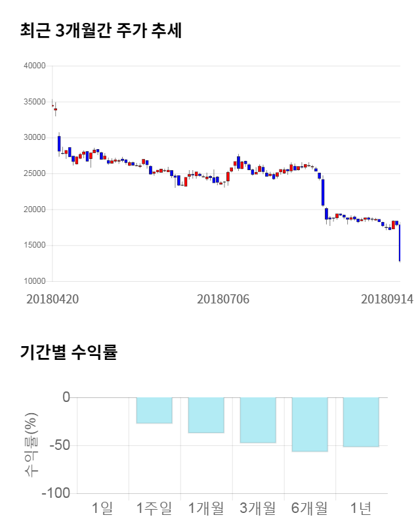420x532 pixels.
Task: Click the -50 return axis label
Action: [56, 445]
